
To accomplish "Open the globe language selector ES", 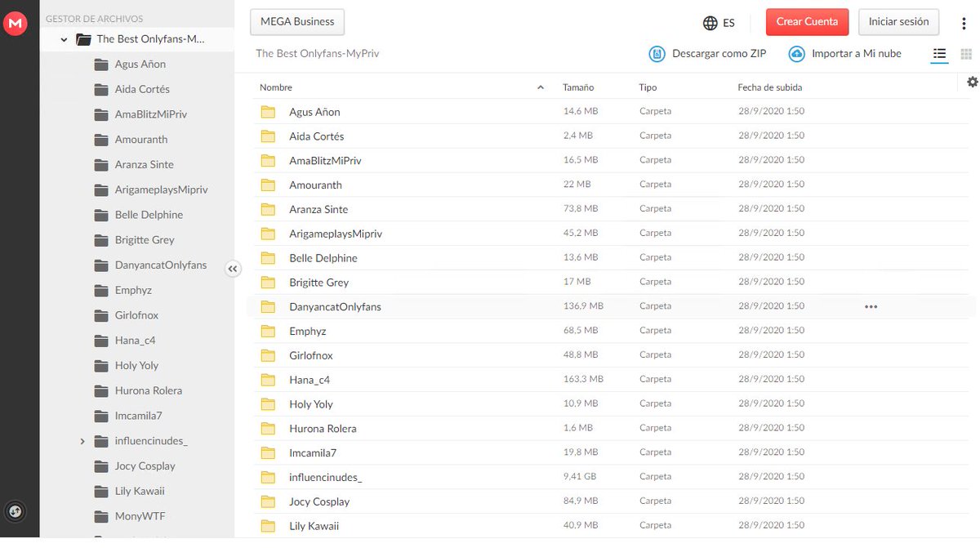I will pos(719,23).
